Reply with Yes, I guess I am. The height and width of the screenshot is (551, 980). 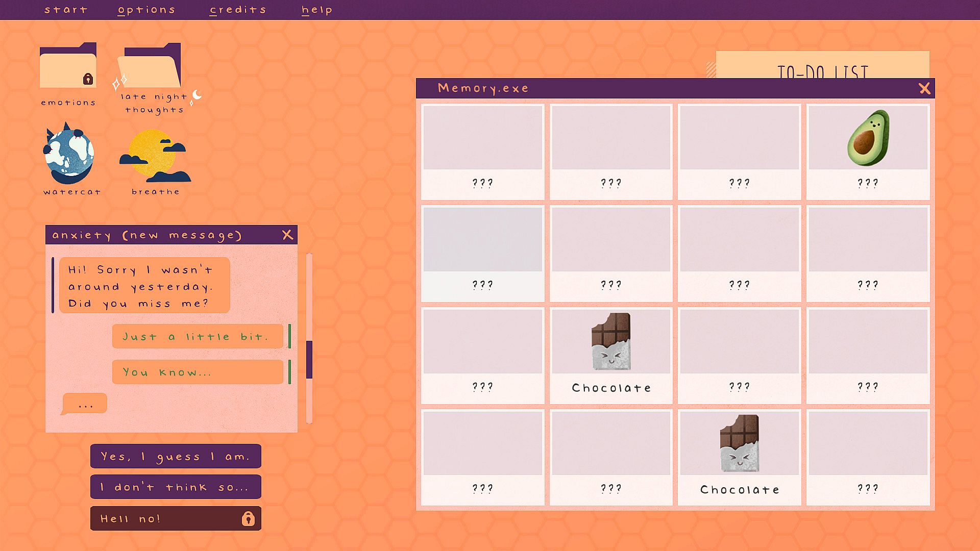[176, 456]
